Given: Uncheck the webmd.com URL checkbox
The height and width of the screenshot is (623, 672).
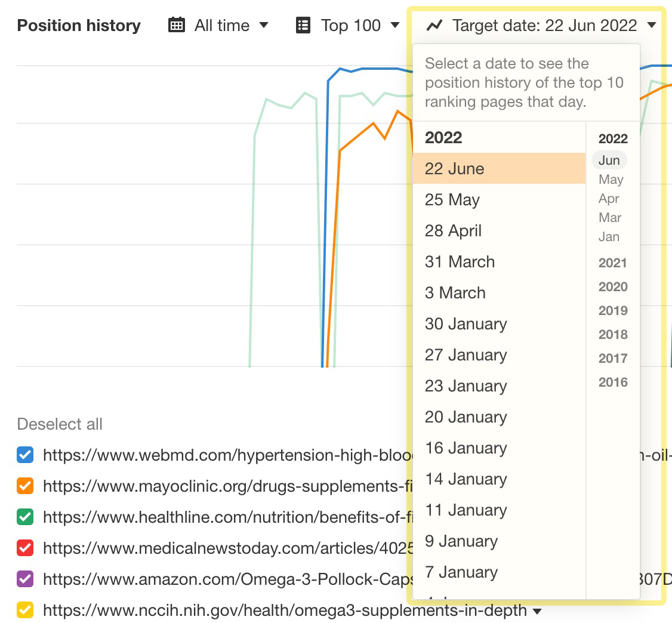Looking at the screenshot, I should tap(24, 455).
